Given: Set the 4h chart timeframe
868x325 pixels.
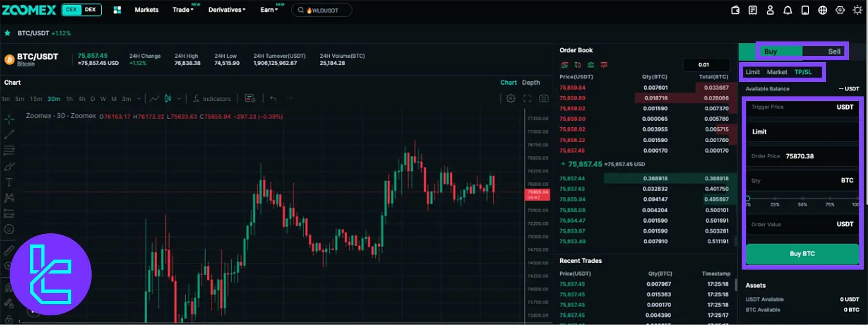Looking at the screenshot, I should 81,99.
